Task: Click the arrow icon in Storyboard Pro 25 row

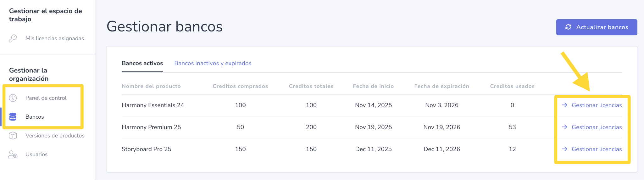Action: pos(565,149)
